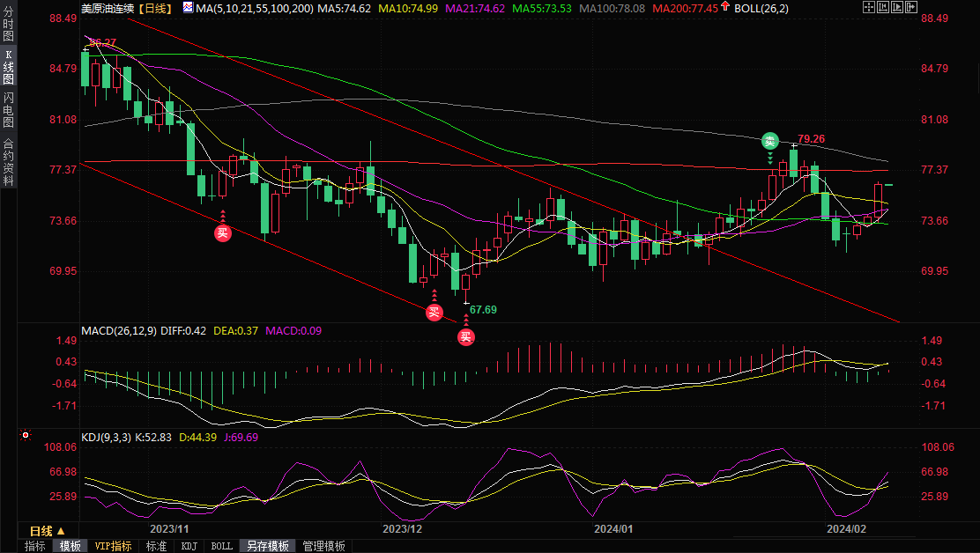Click the 买 buy marker near 67.69 low
Screen dimensions: 980x553
tap(466, 336)
